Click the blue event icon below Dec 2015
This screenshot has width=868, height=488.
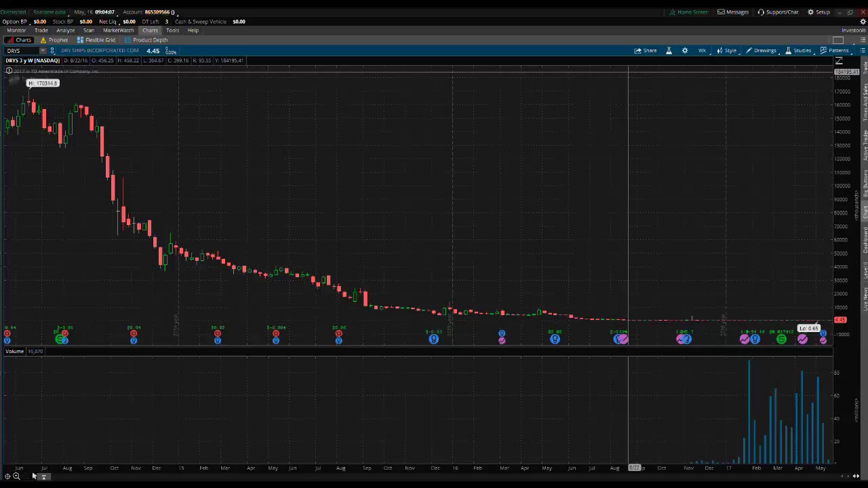coord(434,339)
